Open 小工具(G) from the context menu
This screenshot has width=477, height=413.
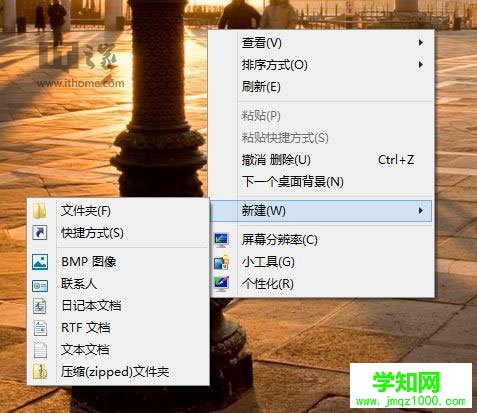[x=321, y=262]
